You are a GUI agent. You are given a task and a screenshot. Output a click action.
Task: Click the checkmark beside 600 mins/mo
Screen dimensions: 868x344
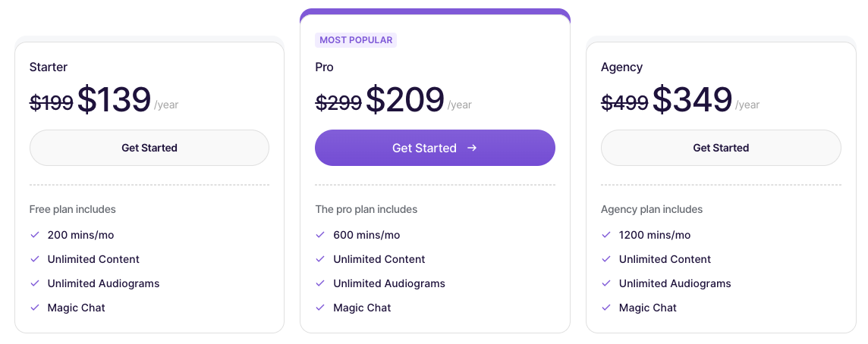320,235
